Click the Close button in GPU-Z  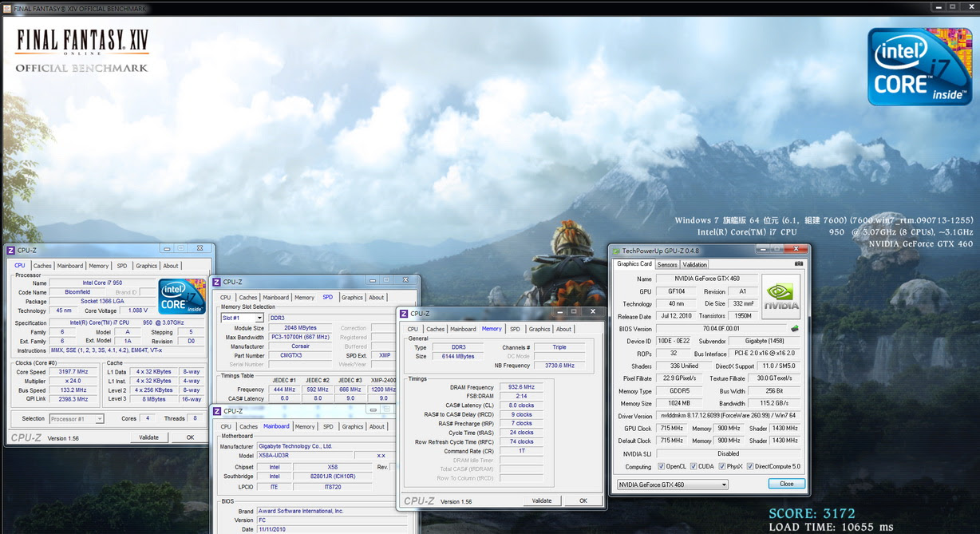786,484
